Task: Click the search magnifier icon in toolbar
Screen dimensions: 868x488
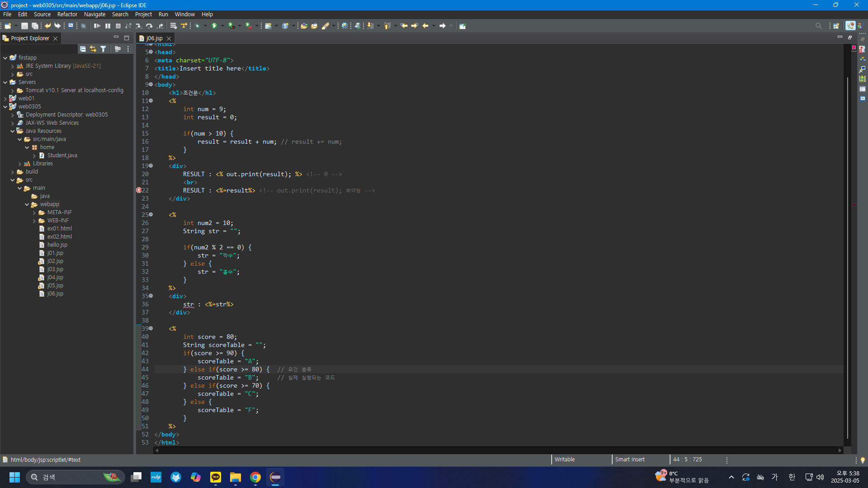Action: point(818,26)
